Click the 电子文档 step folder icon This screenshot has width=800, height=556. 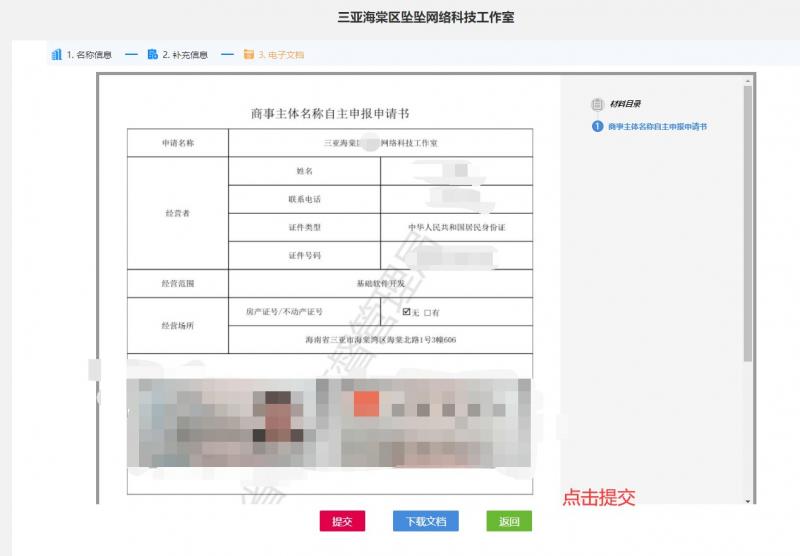[x=248, y=54]
